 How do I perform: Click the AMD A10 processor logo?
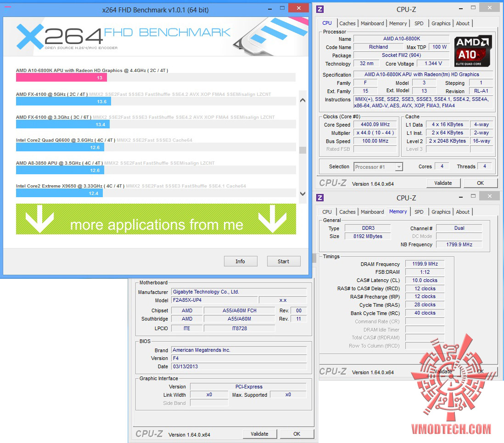[473, 51]
